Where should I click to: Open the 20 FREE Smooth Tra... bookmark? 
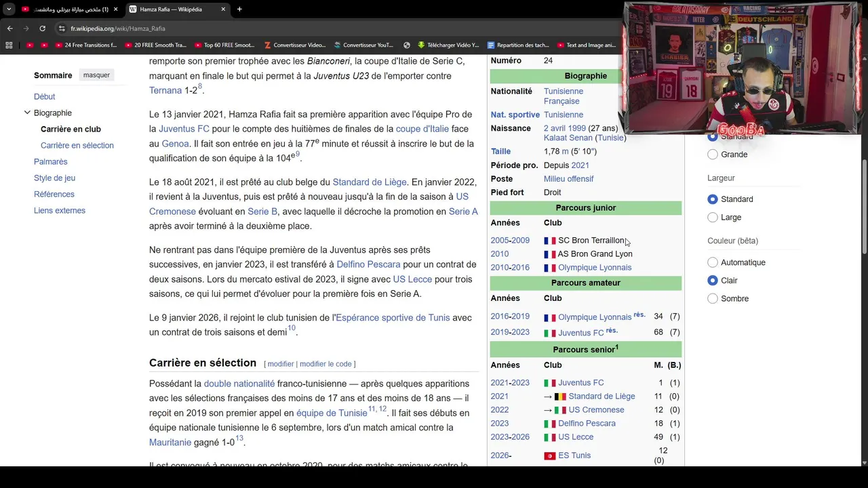[x=156, y=45]
